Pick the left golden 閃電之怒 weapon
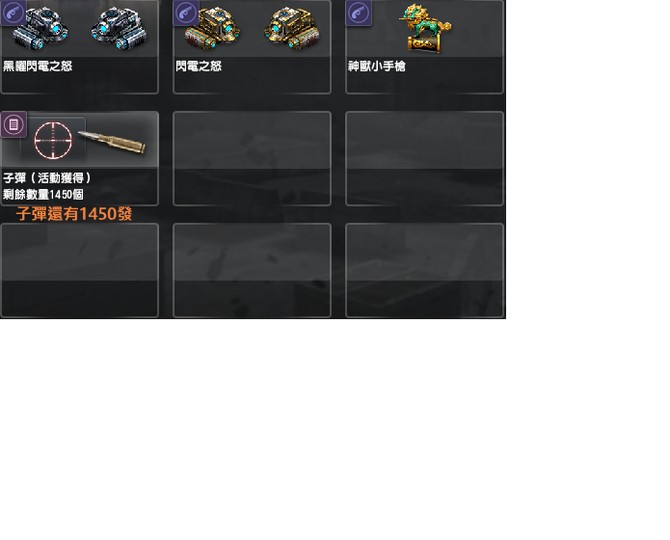 (212, 28)
